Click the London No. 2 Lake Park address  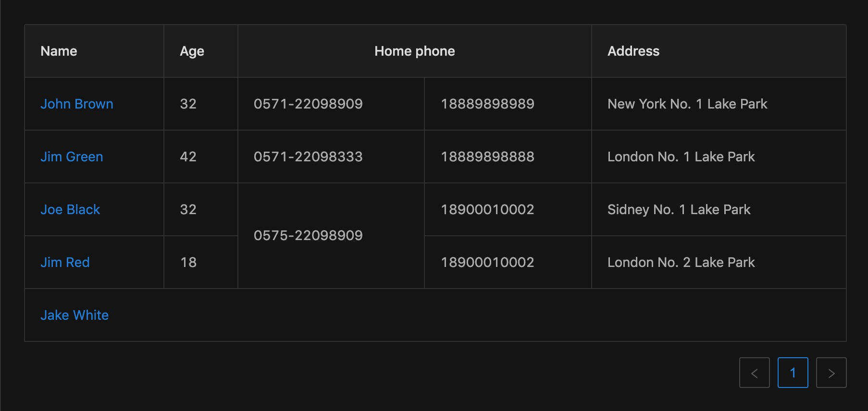(681, 262)
